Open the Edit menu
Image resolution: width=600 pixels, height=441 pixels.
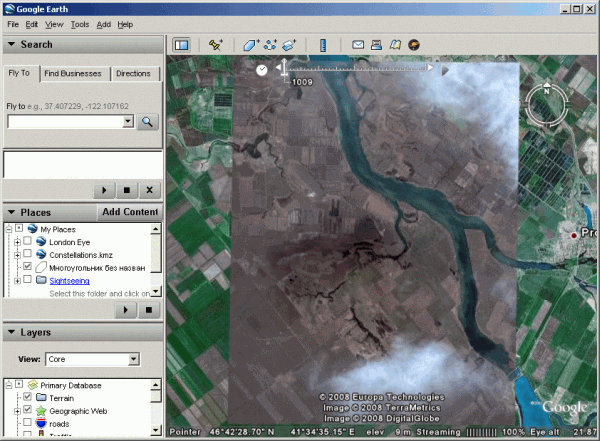pyautogui.click(x=32, y=24)
